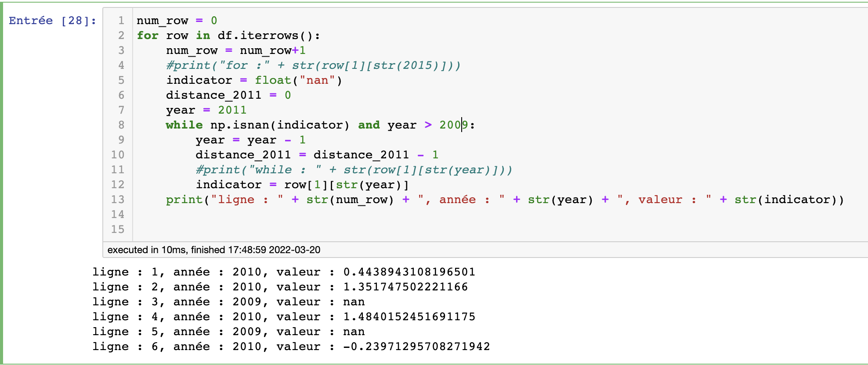Click the 'year = 2011' line
Image resolution: width=868 pixels, height=365 pixels.
click(206, 110)
